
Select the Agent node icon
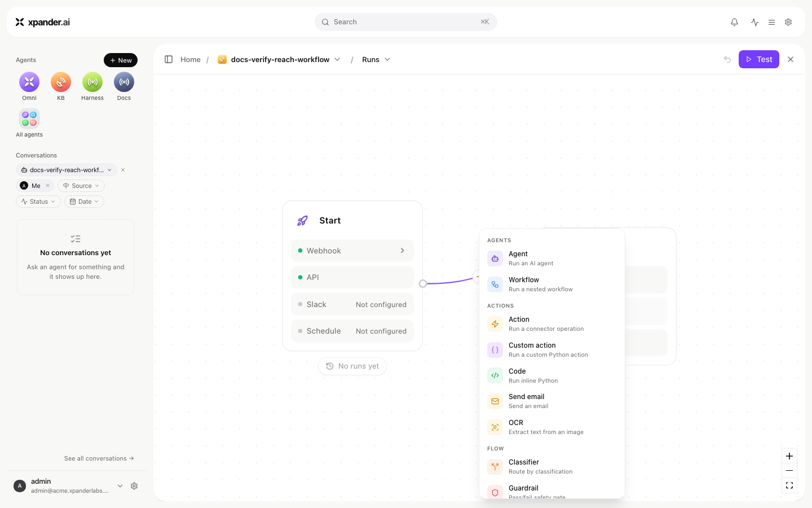495,259
